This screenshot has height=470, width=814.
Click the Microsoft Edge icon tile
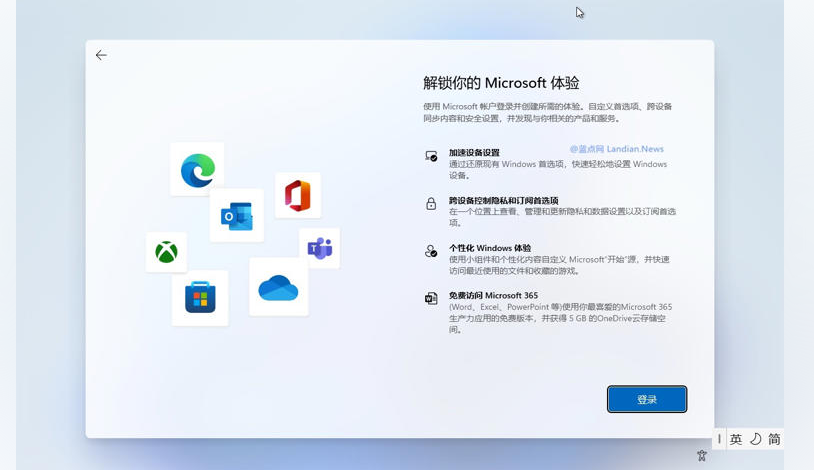[197, 170]
